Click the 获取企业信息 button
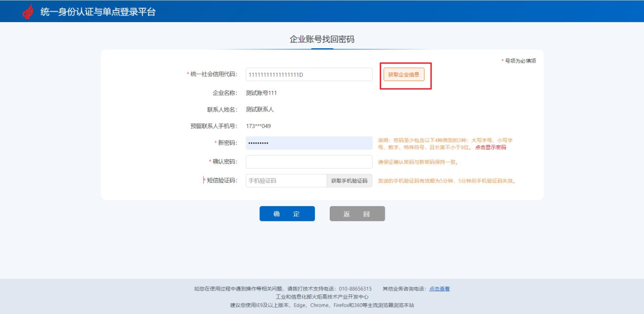 point(404,74)
